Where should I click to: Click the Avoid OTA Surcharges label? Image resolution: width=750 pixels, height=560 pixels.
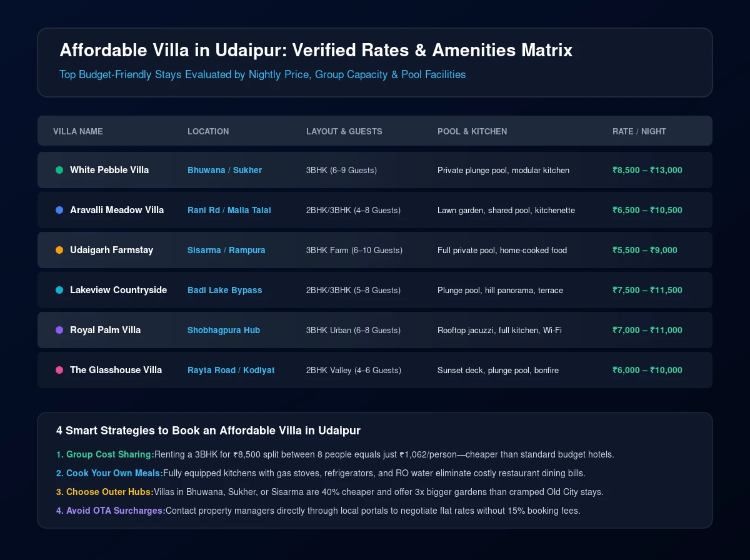(x=111, y=511)
